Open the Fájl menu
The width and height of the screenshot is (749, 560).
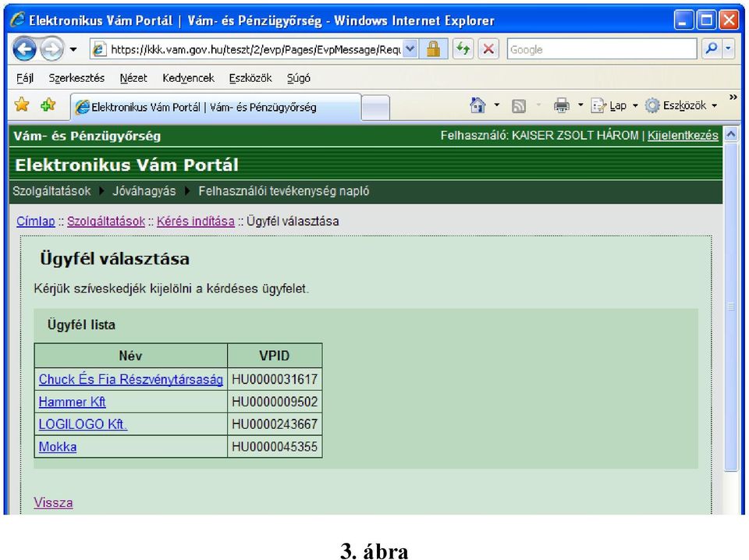click(x=25, y=78)
